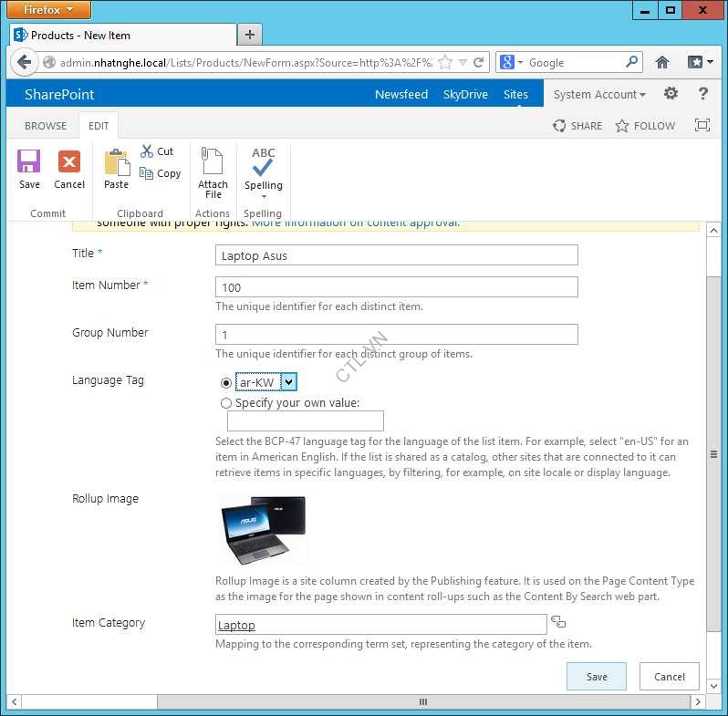
Task: Click the focus content icon
Action: click(702, 126)
